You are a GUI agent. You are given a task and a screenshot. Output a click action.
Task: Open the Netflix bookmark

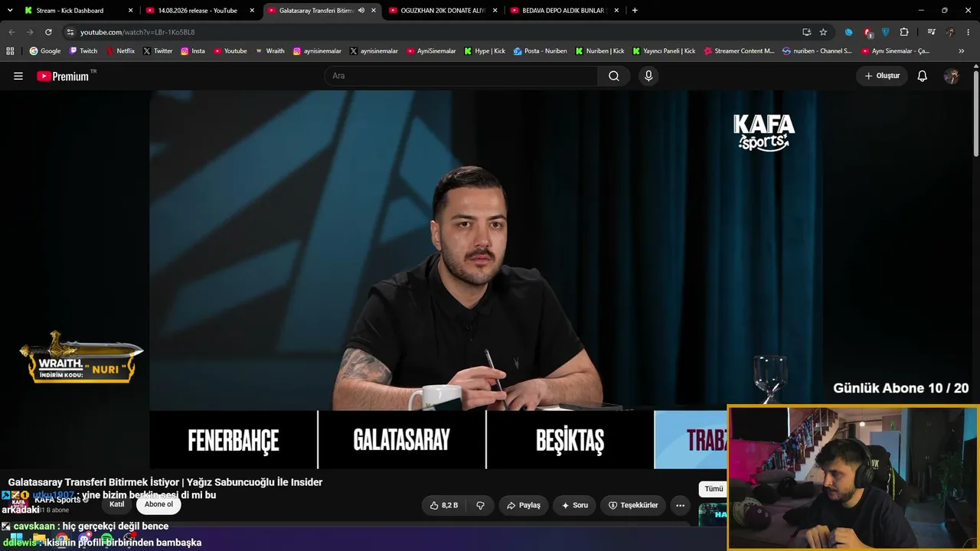coord(119,51)
